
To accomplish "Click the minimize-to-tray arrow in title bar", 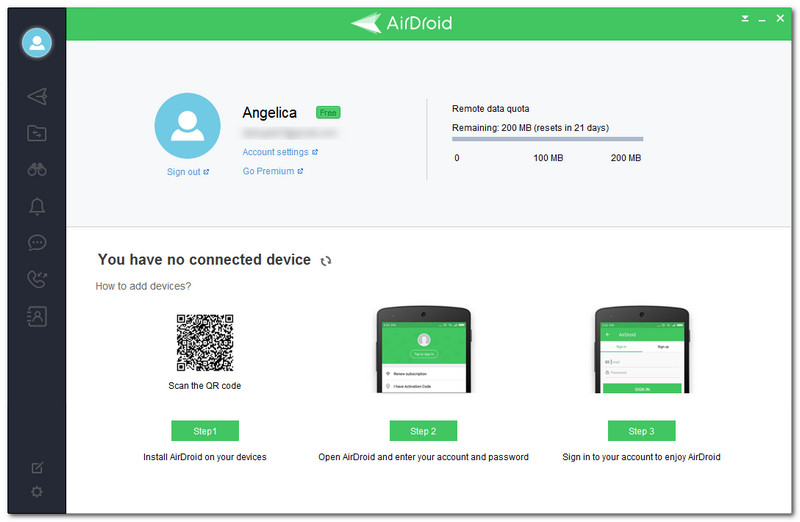I will click(x=745, y=19).
